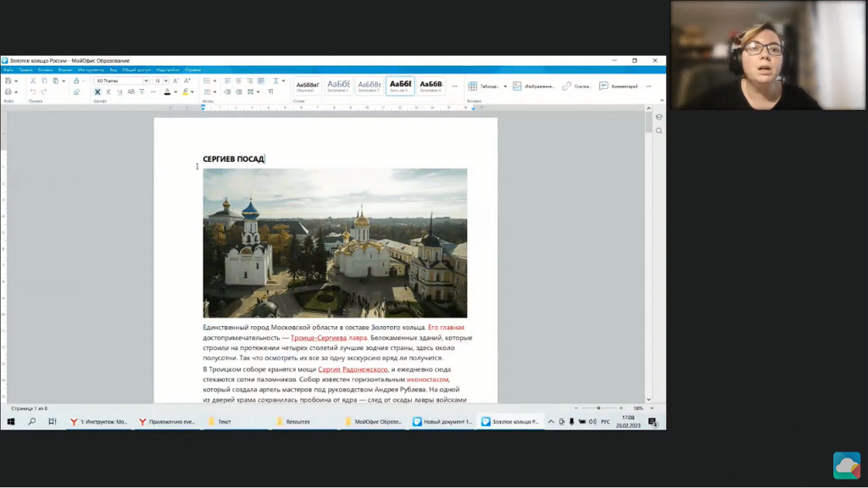Image resolution: width=868 pixels, height=488 pixels.
Task: Redo the last undone action
Action: 44,91
